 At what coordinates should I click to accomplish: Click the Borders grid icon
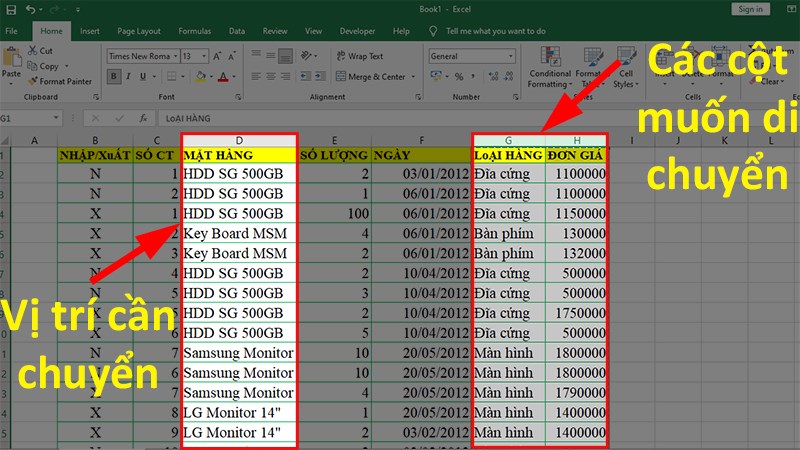coord(171,77)
